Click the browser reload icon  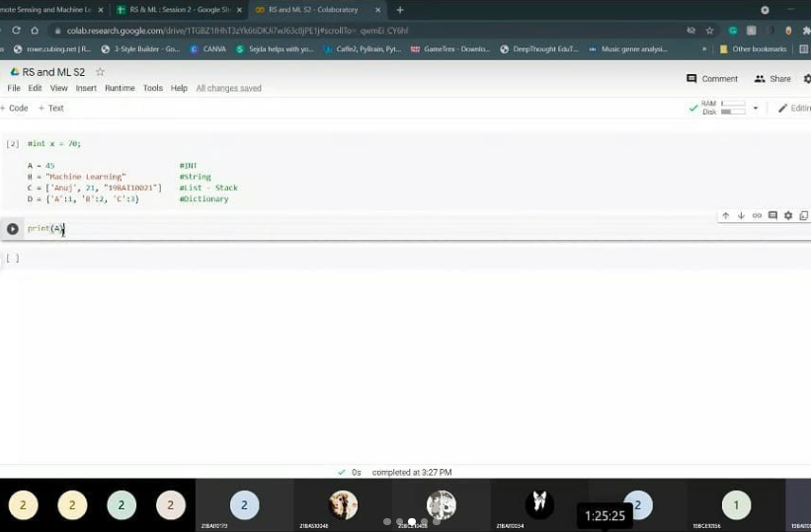(x=16, y=31)
